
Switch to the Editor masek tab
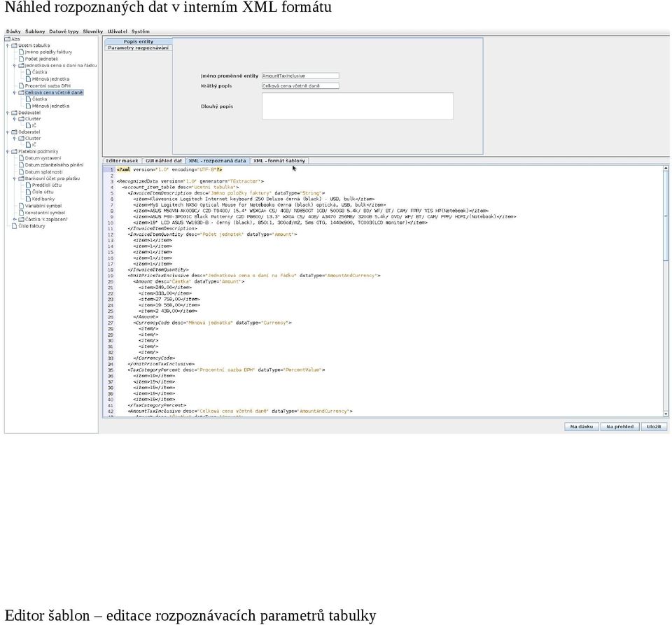122,161
